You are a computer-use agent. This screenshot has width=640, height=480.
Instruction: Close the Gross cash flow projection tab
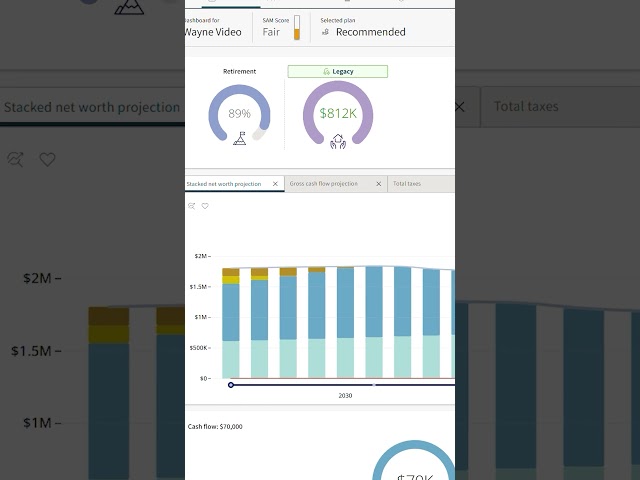pos(379,184)
